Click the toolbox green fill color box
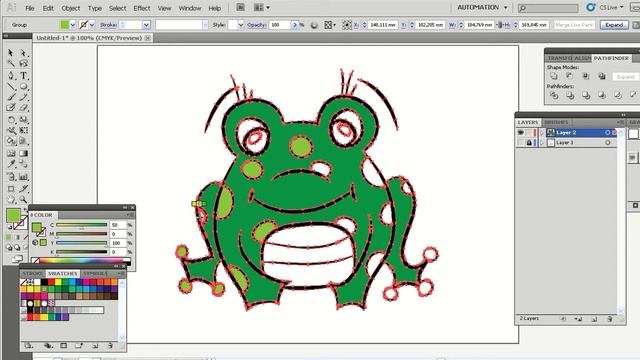The width and height of the screenshot is (640, 360). click(x=13, y=215)
